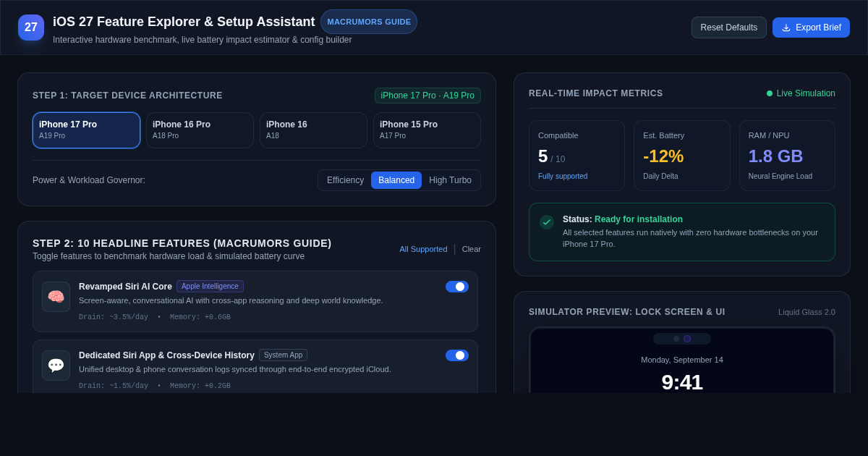
Task: Select iPhone 15 Pro A17 Pro
Action: click(x=427, y=130)
